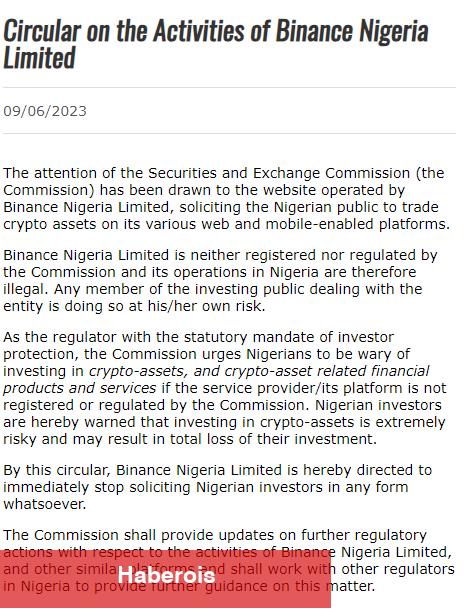Screen dimensions: 473x609
Task: Click the words "Securities and Exchange Commission"
Action: coord(279,173)
